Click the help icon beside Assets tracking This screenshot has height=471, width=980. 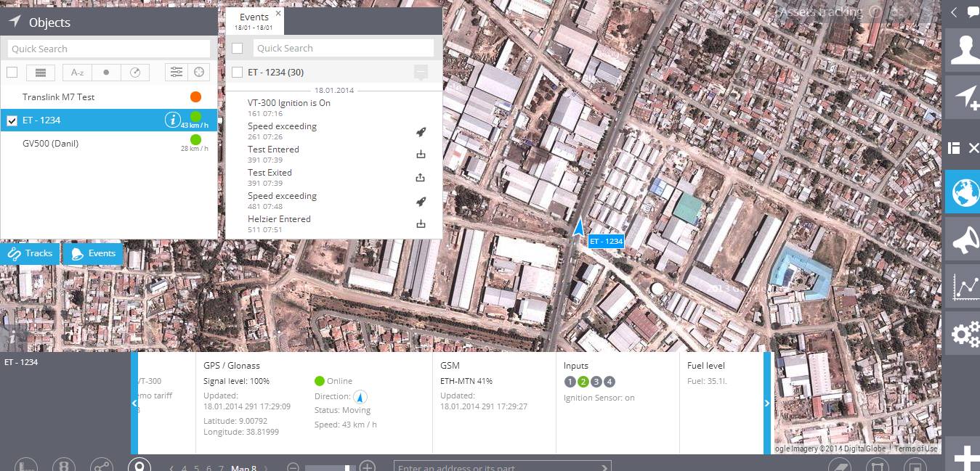(875, 12)
